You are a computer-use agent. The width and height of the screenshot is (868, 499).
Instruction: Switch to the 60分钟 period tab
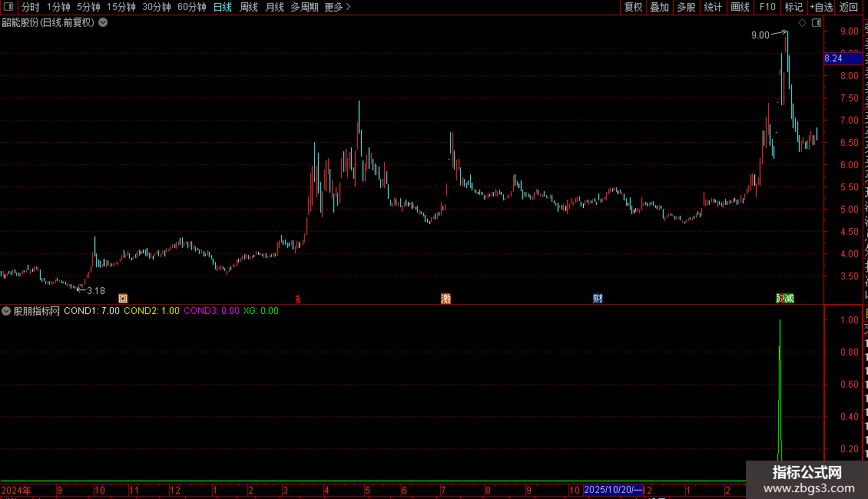(191, 7)
